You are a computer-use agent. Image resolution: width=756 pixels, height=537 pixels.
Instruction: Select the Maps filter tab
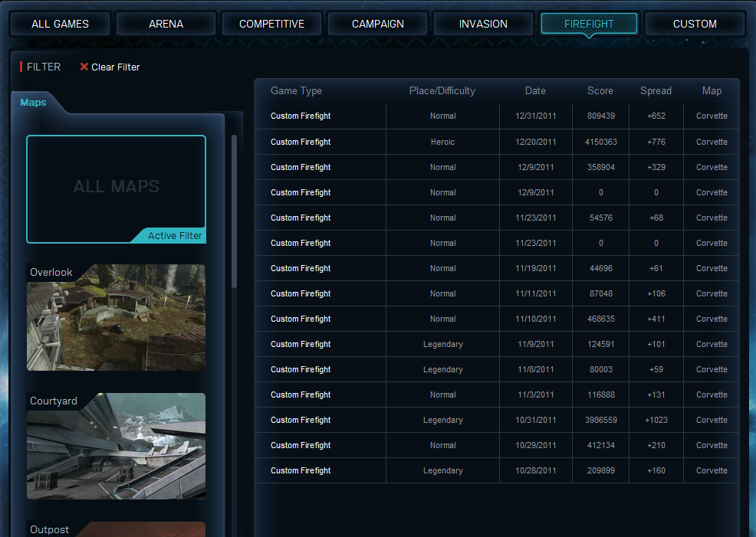(x=33, y=103)
